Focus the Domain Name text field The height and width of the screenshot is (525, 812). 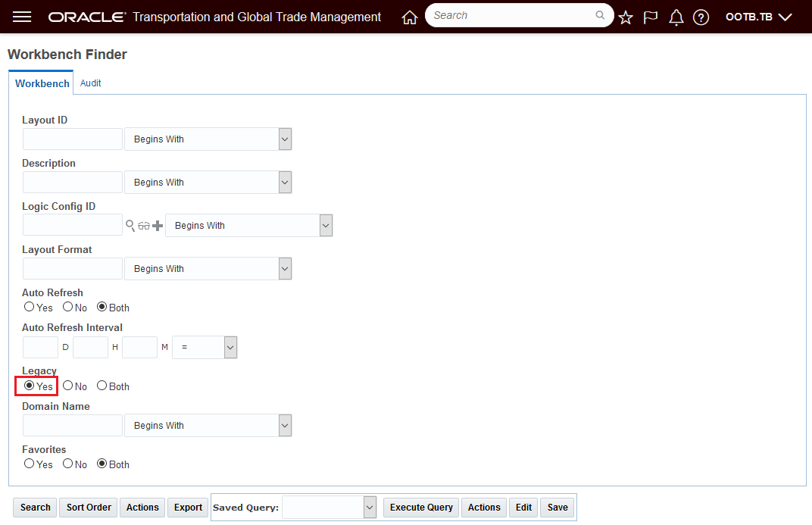click(x=73, y=425)
